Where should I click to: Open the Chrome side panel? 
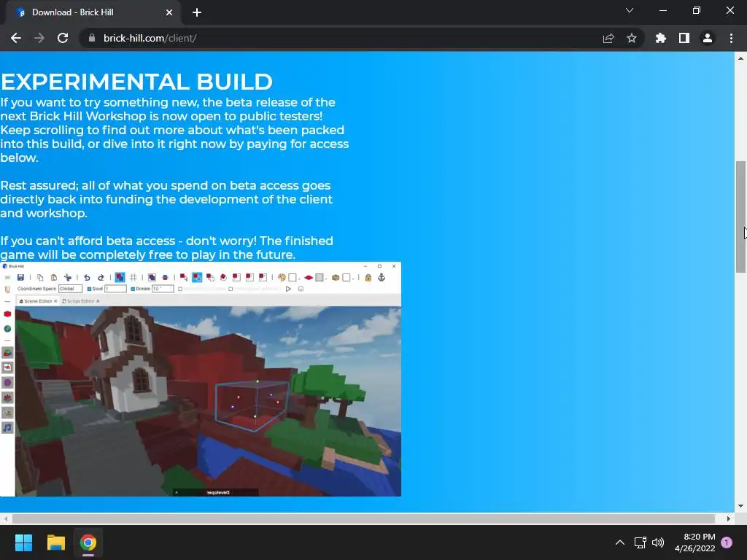(684, 38)
